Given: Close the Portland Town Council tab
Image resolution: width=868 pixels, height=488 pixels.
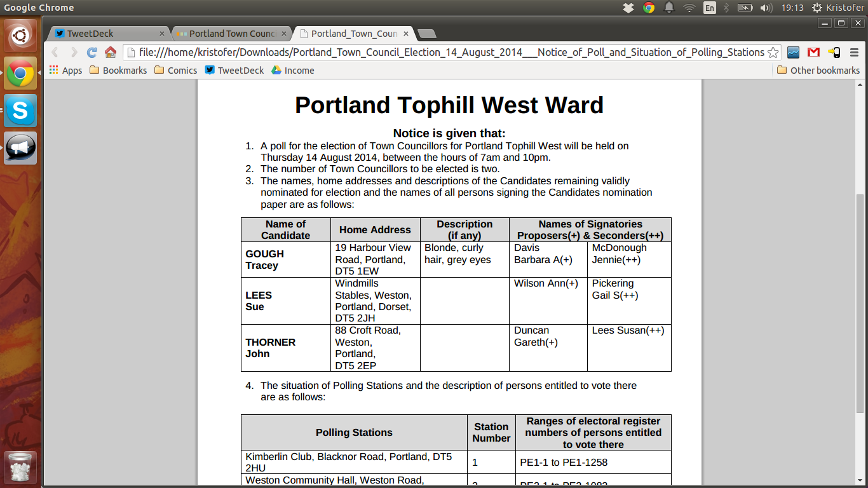Looking at the screenshot, I should (283, 34).
